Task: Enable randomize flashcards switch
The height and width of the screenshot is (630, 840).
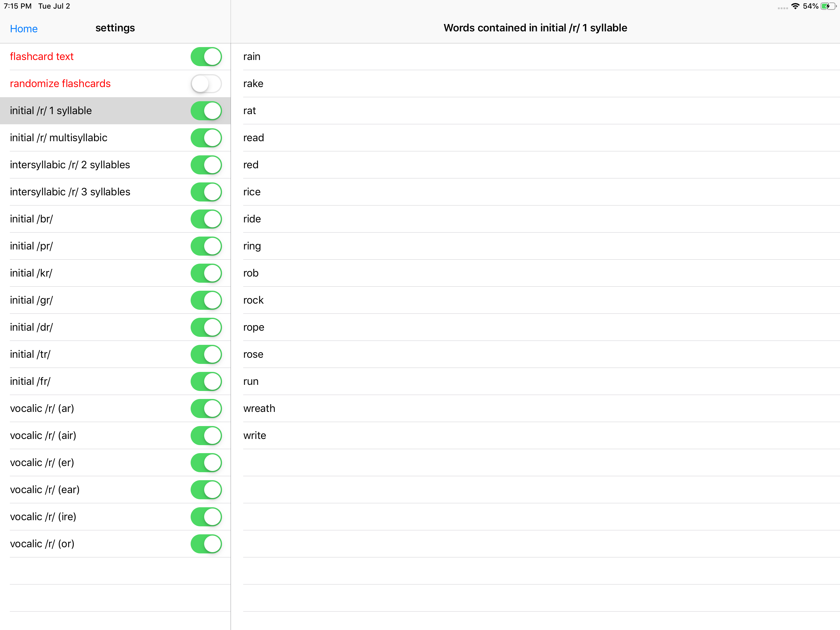Action: point(206,84)
